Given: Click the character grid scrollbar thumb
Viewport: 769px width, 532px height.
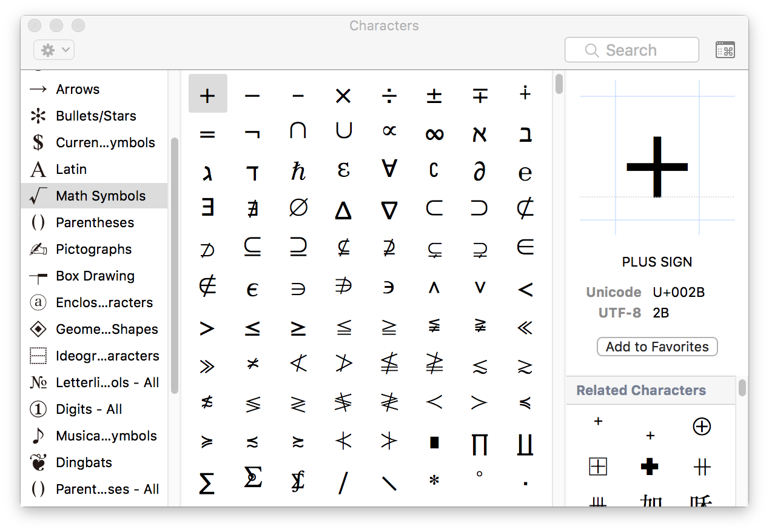Looking at the screenshot, I should [x=559, y=84].
